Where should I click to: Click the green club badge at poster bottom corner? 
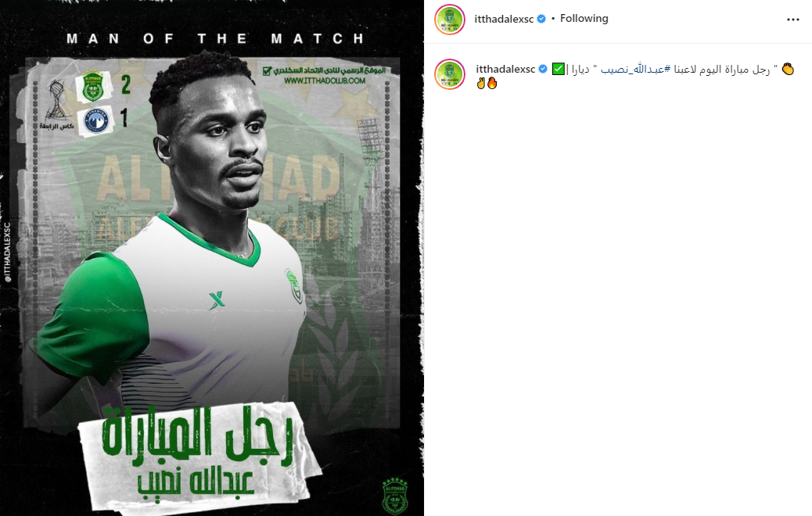(394, 496)
